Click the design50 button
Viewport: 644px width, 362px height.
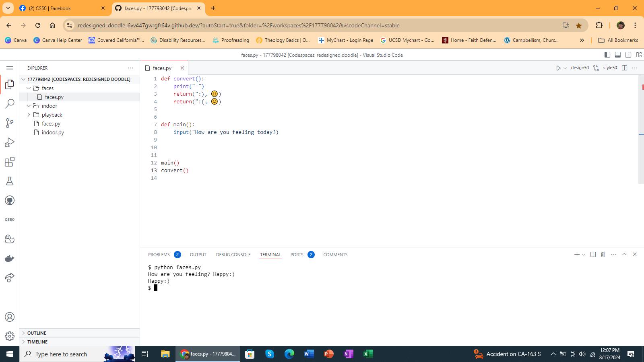pyautogui.click(x=580, y=68)
